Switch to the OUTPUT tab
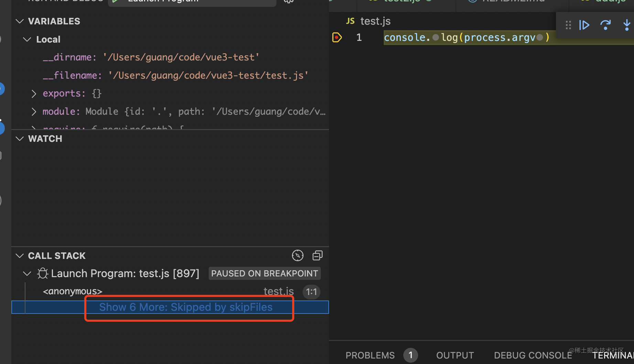This screenshot has height=364, width=634. (455, 355)
